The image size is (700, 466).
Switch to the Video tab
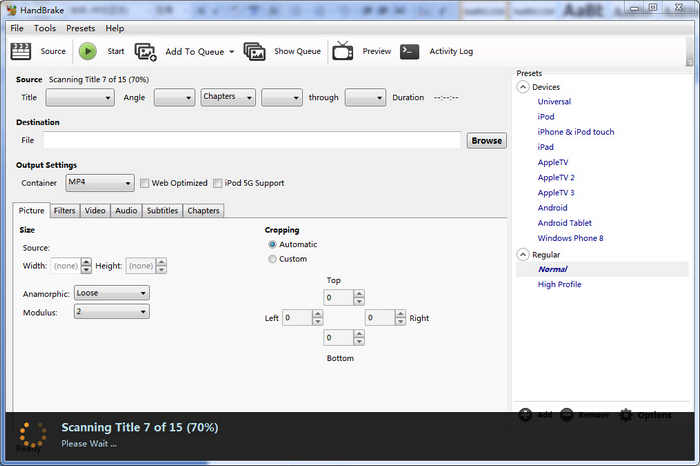[95, 211]
